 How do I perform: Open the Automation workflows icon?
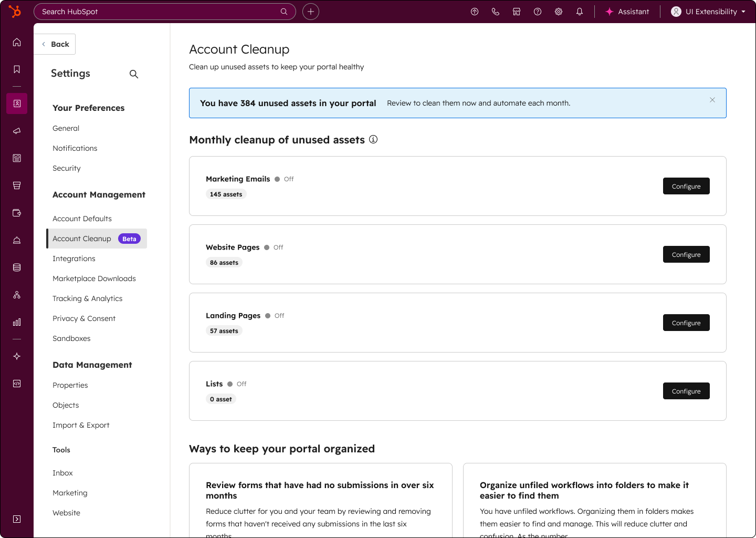pos(17,295)
